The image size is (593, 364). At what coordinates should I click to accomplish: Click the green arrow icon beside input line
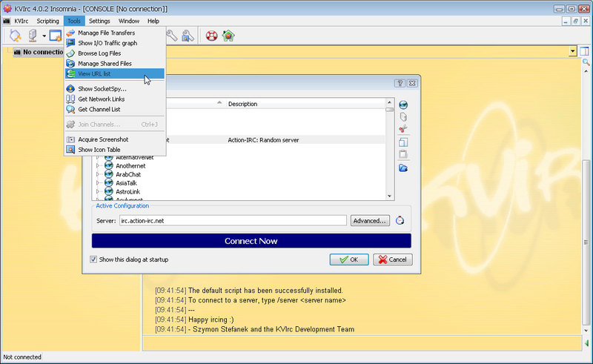coord(586,343)
